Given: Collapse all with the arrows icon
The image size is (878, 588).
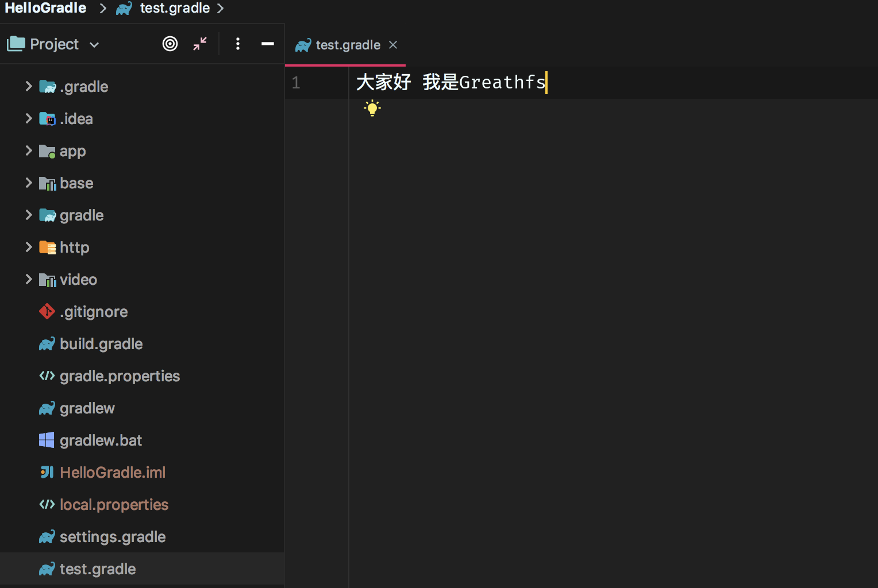Looking at the screenshot, I should point(200,44).
